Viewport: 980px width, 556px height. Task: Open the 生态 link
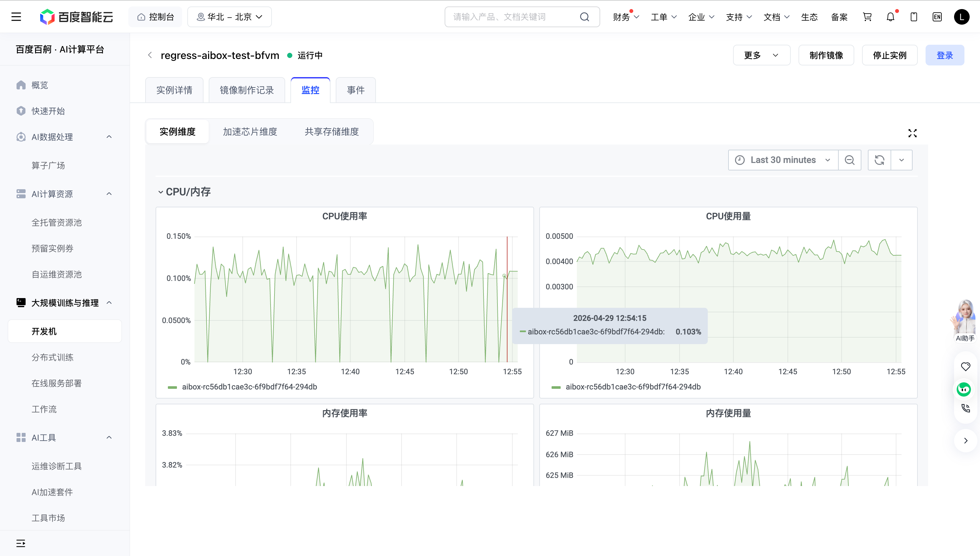[x=809, y=17]
